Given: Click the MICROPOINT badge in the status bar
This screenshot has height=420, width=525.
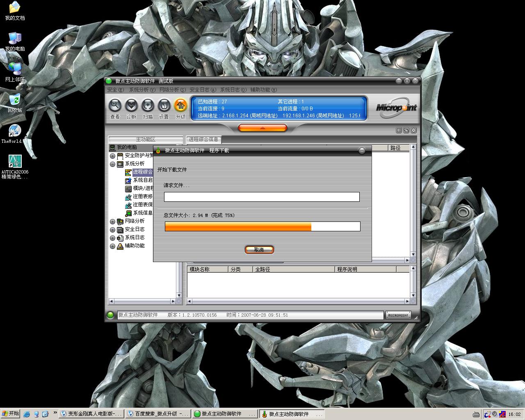Looking at the screenshot, I should (398, 315).
